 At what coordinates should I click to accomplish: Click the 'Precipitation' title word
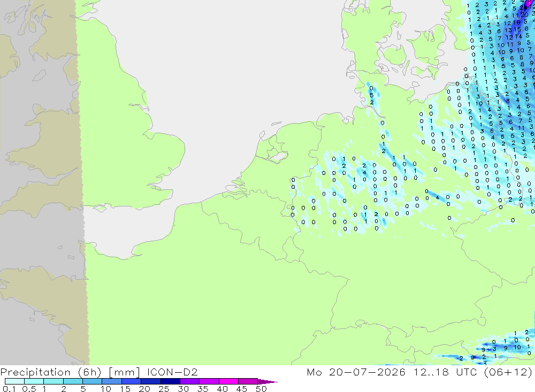[35, 372]
